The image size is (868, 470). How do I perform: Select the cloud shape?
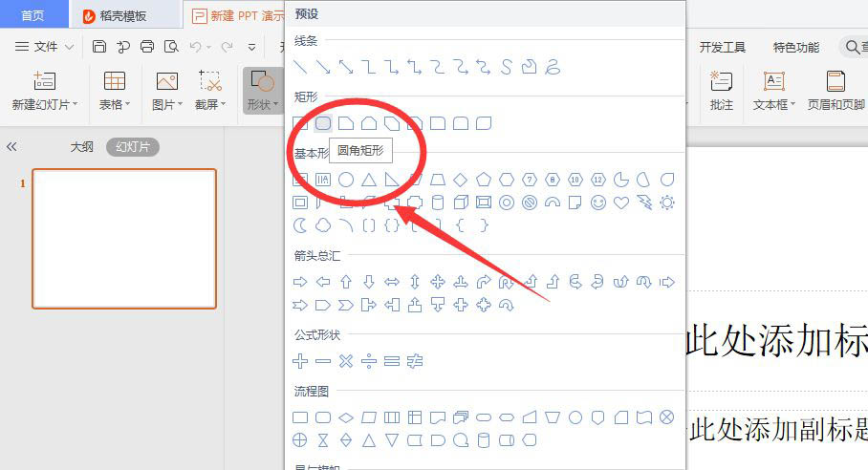(323, 225)
